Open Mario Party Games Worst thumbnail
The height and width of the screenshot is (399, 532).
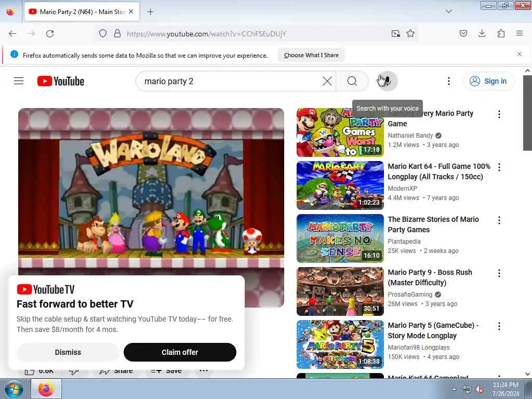click(x=340, y=132)
